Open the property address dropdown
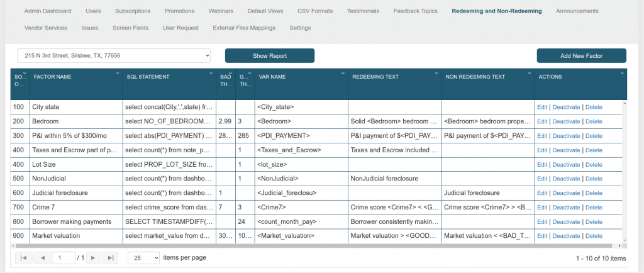644x273 pixels. pos(114,56)
